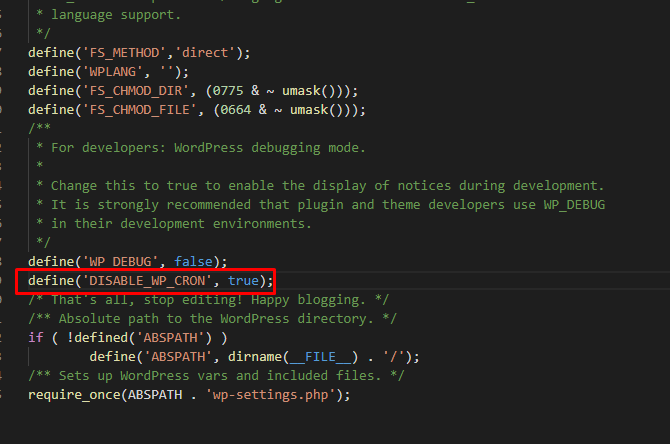
Task: Click the 'WP_DEBUG' string in define
Action: (120, 262)
